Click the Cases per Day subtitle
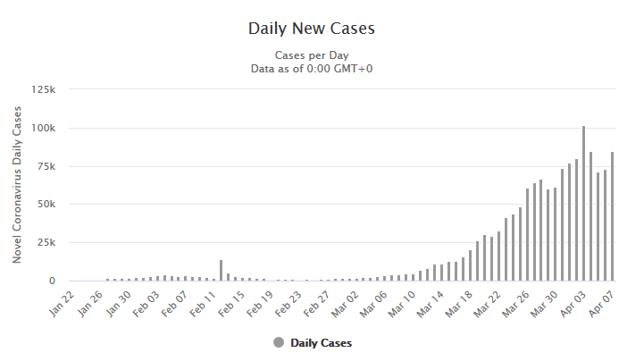 (x=311, y=55)
